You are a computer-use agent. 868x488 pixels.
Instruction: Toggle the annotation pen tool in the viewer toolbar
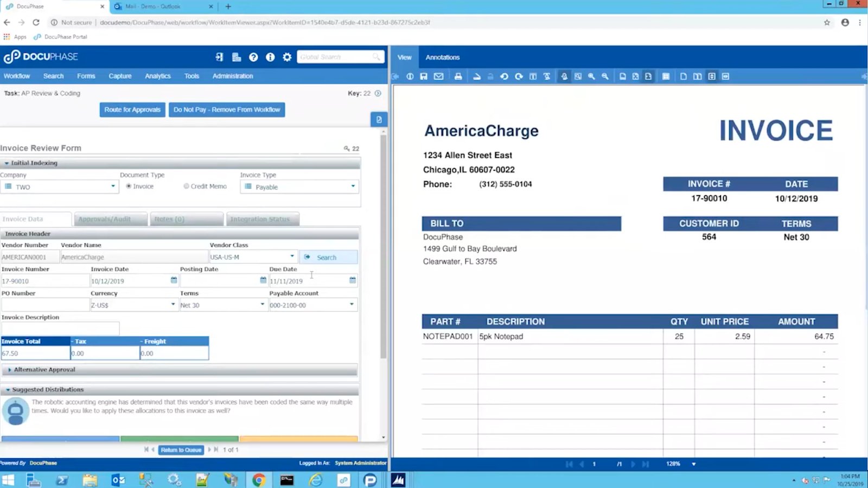tap(564, 76)
